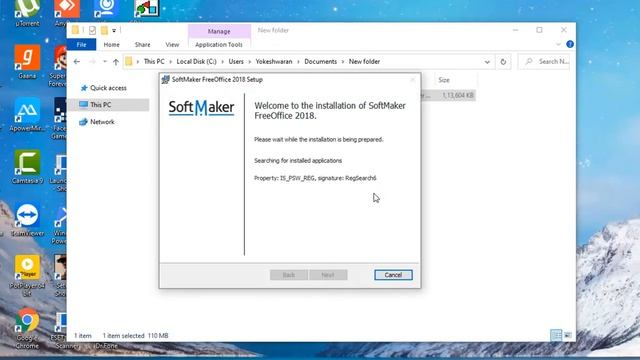Launch PotPlayer 64 bit desktop shortcut

point(27,275)
